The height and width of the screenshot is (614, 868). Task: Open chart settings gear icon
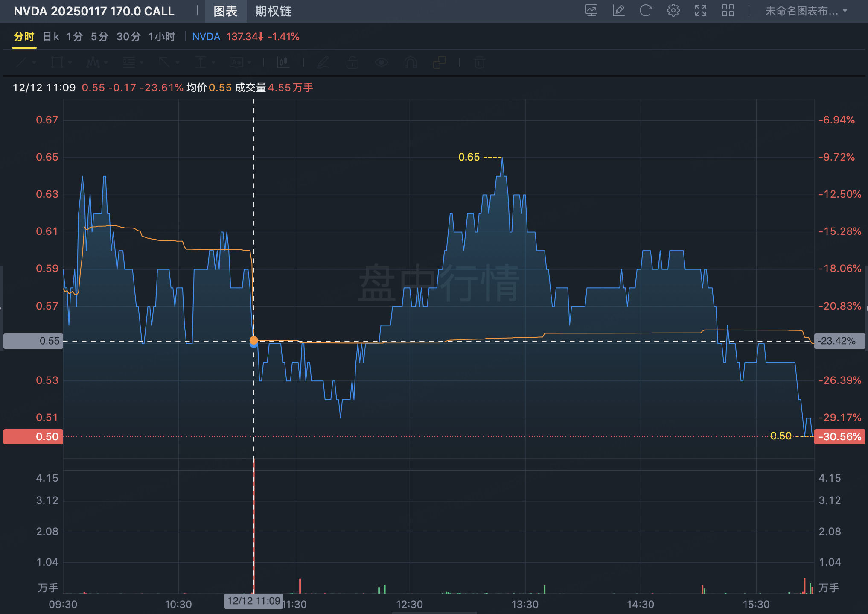point(673,11)
